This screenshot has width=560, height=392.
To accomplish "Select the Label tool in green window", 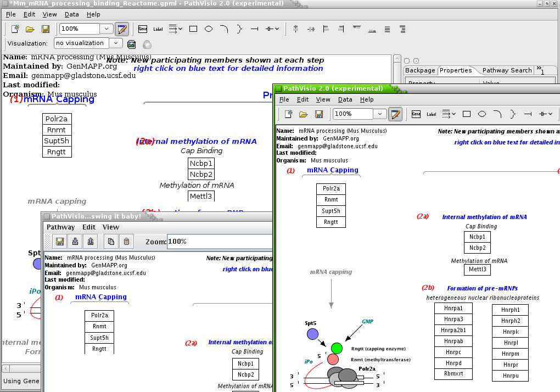I will pos(431,114).
